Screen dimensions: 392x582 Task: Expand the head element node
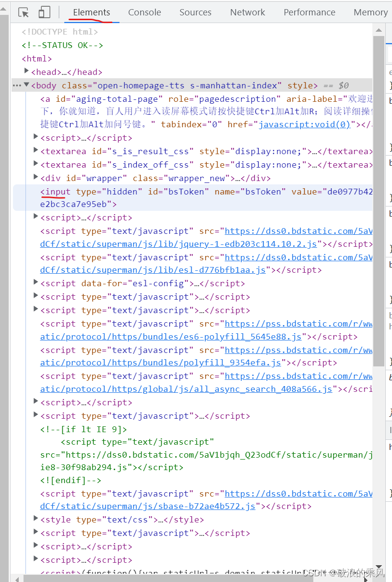pyautogui.click(x=27, y=71)
